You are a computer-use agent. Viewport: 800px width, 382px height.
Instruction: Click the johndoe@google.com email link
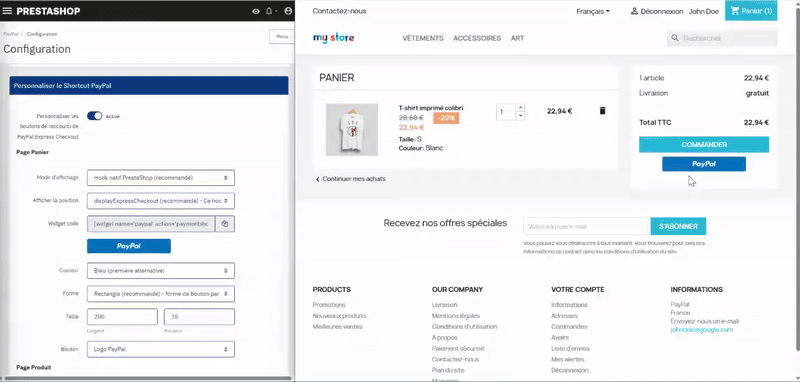pos(702,330)
